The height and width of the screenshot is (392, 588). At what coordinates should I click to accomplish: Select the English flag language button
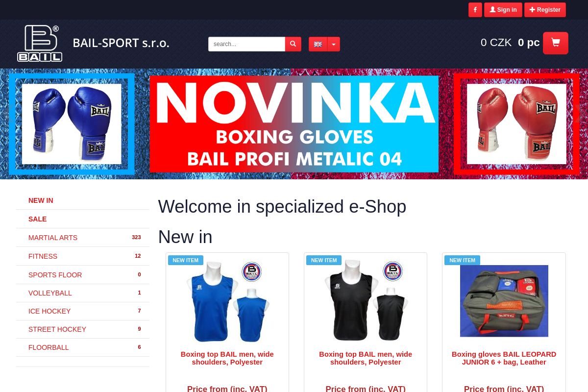(318, 44)
